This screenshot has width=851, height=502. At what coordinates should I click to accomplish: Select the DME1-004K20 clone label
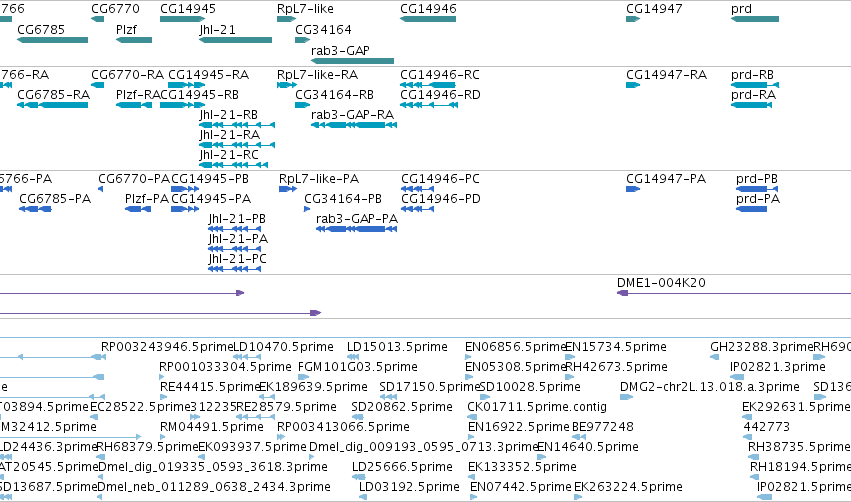coord(661,283)
